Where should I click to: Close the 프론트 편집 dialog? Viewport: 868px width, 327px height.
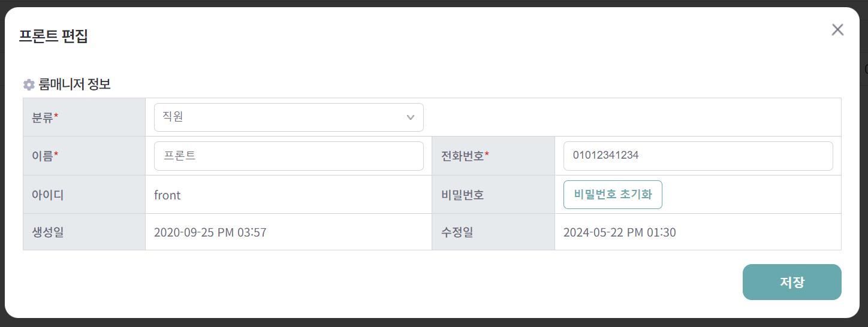(837, 30)
